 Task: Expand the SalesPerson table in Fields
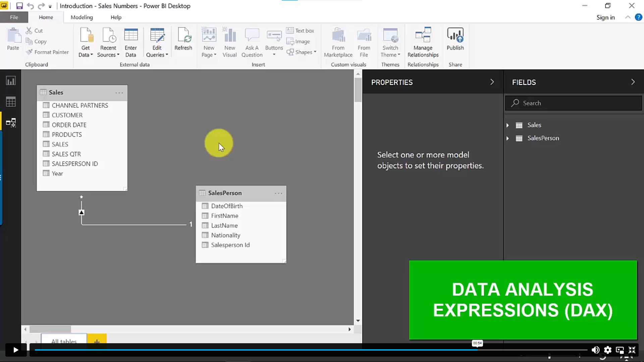point(507,138)
